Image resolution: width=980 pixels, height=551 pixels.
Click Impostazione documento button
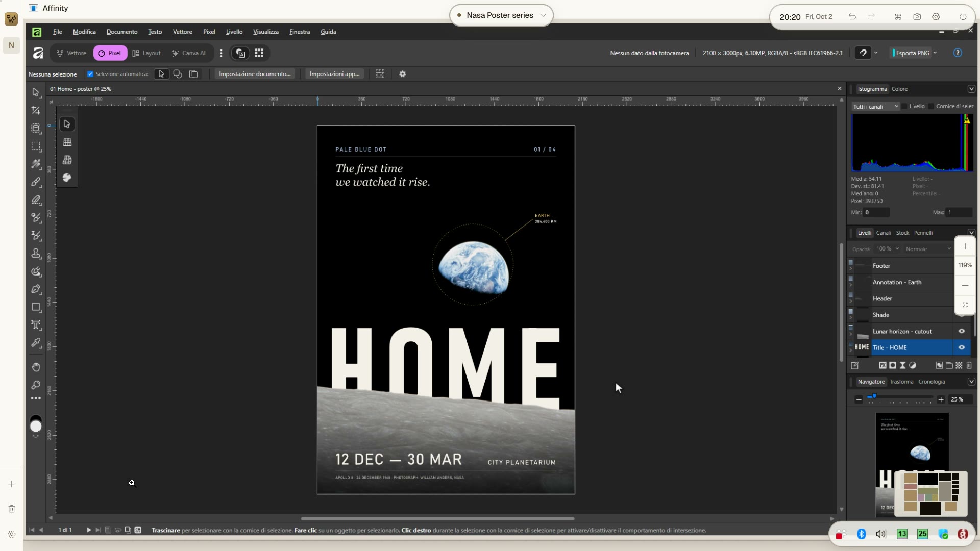coord(255,74)
